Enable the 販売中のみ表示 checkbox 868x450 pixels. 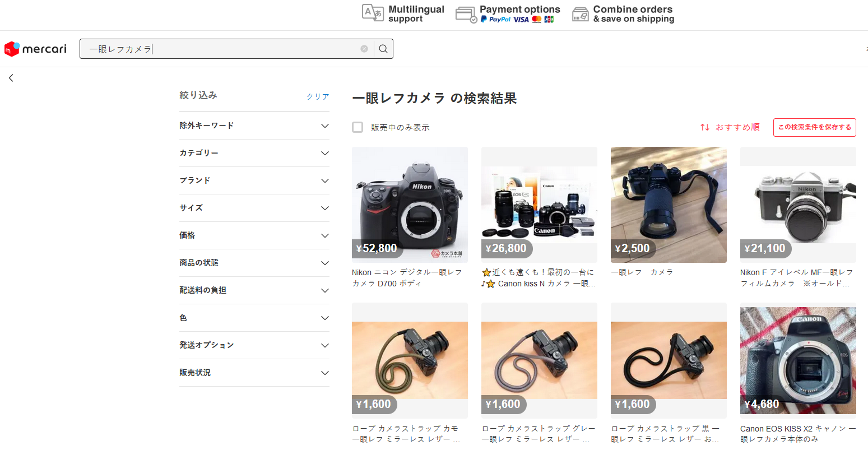click(x=358, y=127)
